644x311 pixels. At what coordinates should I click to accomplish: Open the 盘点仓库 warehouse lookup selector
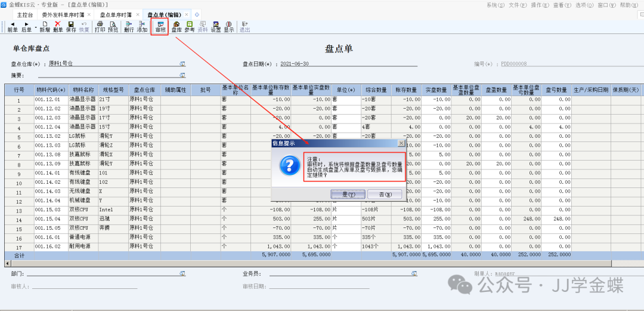tap(182, 63)
